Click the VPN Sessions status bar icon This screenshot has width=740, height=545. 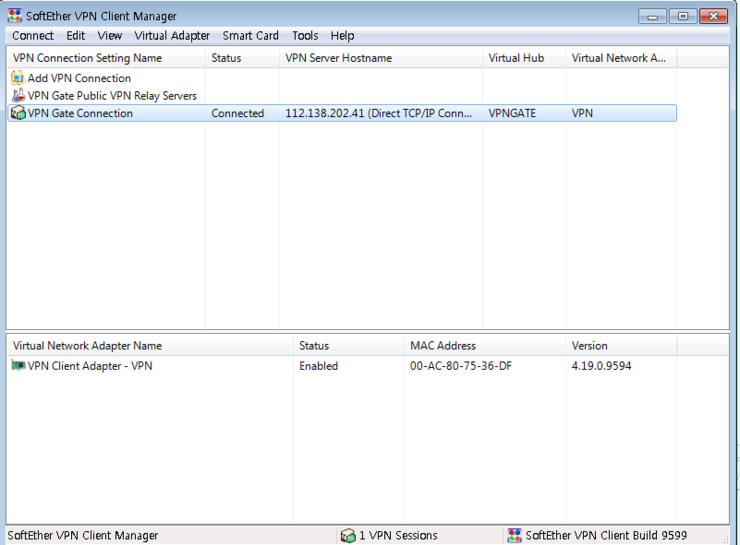tap(348, 536)
